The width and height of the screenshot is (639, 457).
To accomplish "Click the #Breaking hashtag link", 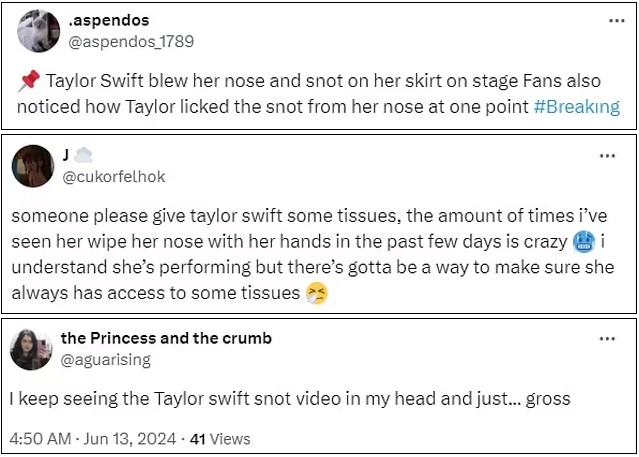I will (x=577, y=107).
